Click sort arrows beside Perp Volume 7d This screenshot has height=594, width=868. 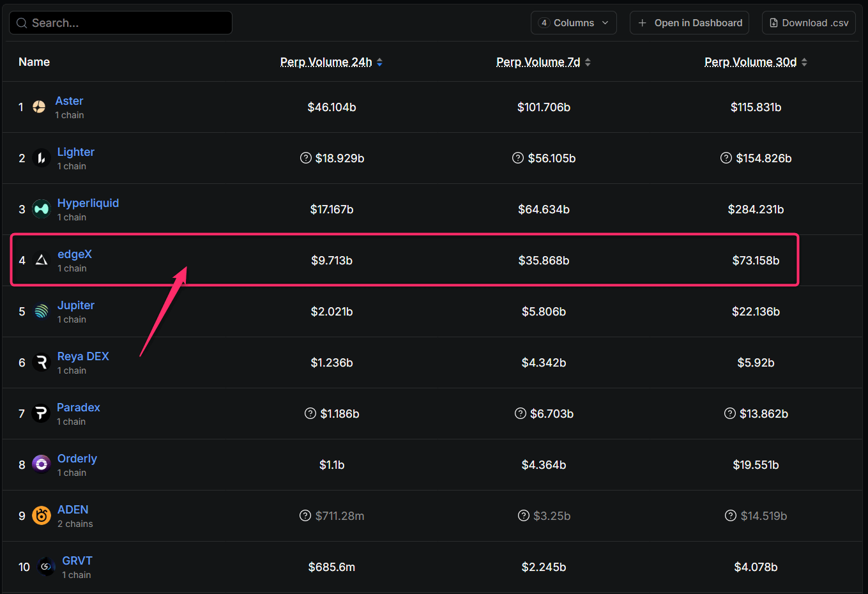point(588,62)
